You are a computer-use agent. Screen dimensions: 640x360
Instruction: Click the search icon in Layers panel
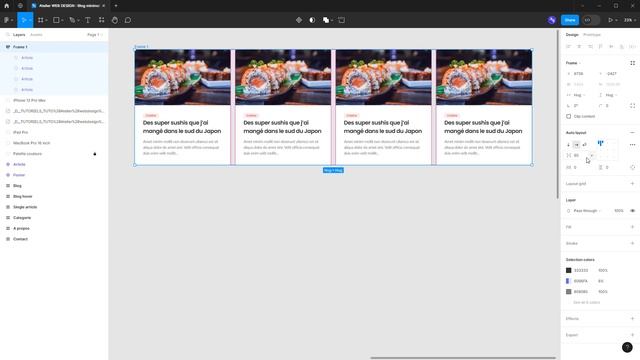click(7, 35)
